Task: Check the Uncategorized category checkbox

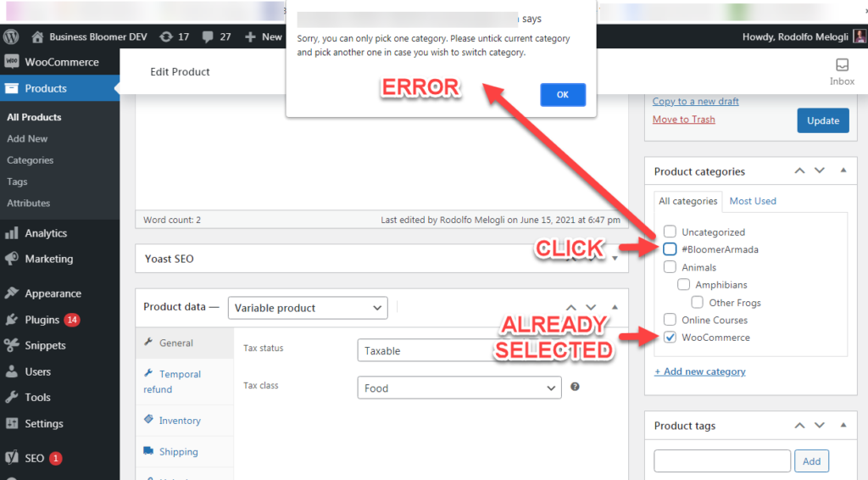Action: click(x=670, y=232)
